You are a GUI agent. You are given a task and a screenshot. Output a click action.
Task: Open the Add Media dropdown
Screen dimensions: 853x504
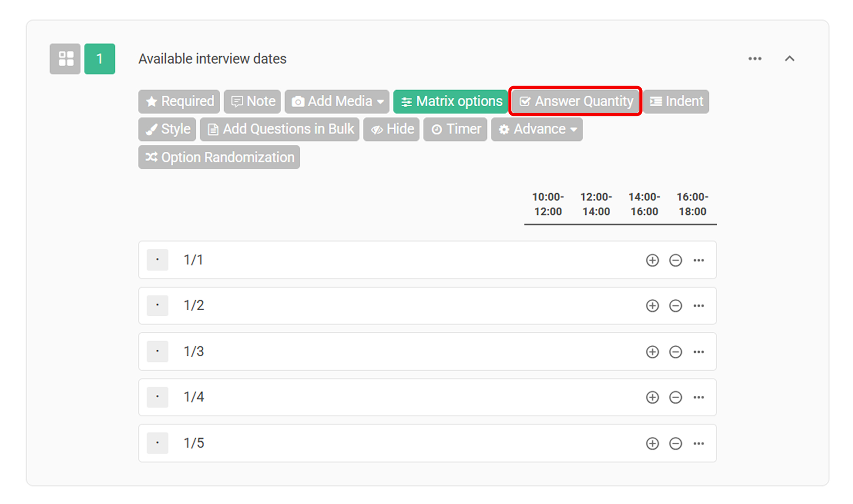pyautogui.click(x=337, y=101)
